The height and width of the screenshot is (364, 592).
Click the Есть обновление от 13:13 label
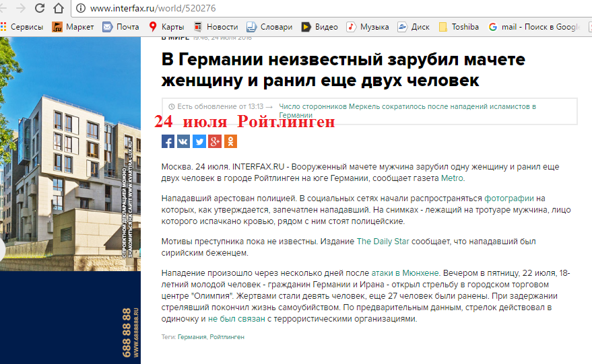click(x=220, y=107)
